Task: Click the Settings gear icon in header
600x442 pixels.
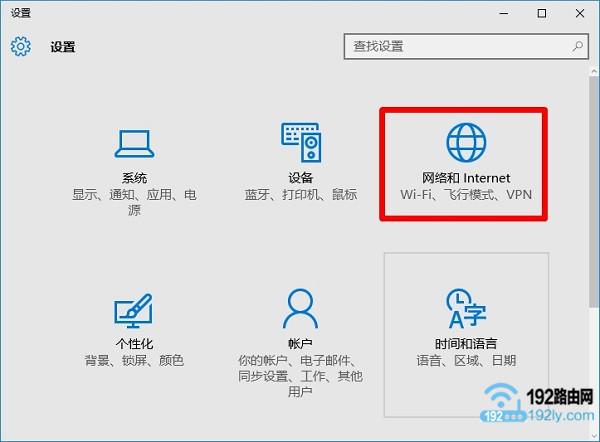Action: tap(21, 47)
